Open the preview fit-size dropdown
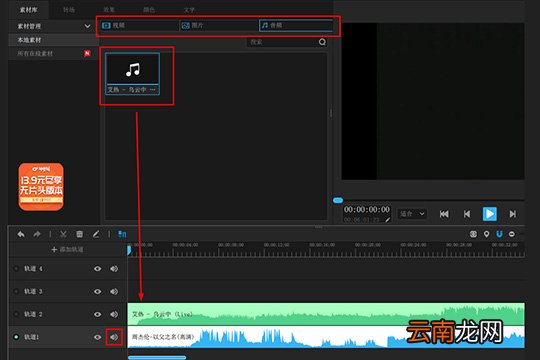The height and width of the screenshot is (360, 540). tap(412, 214)
